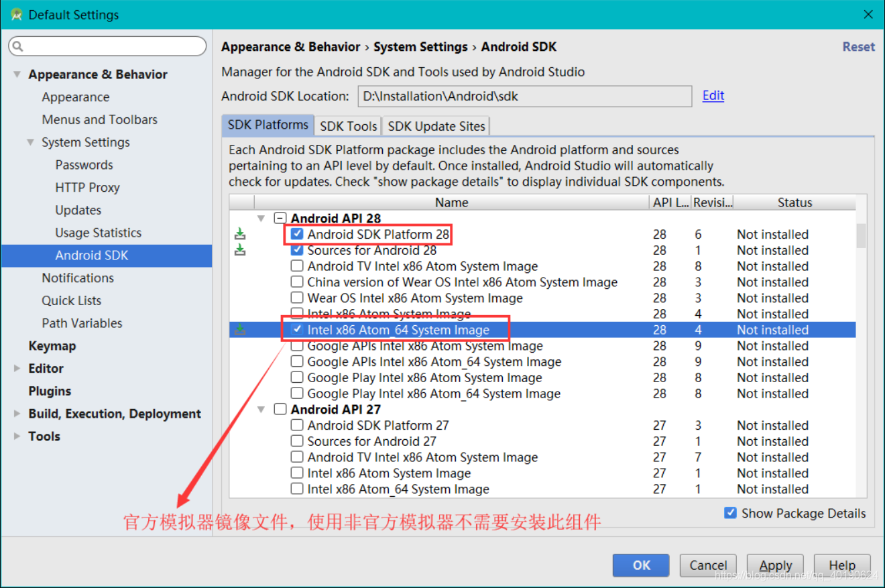Collapse the System Settings tree arrow
Screen dimensions: 885x588
(30, 142)
